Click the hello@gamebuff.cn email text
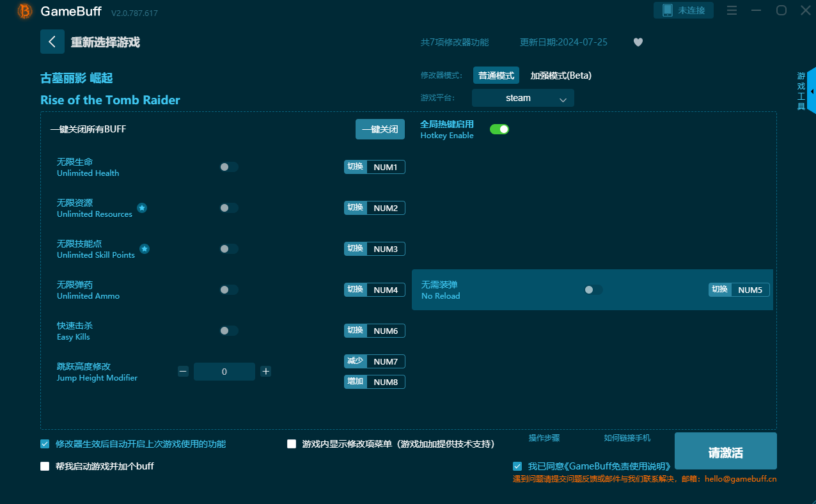The height and width of the screenshot is (504, 816). (741, 479)
